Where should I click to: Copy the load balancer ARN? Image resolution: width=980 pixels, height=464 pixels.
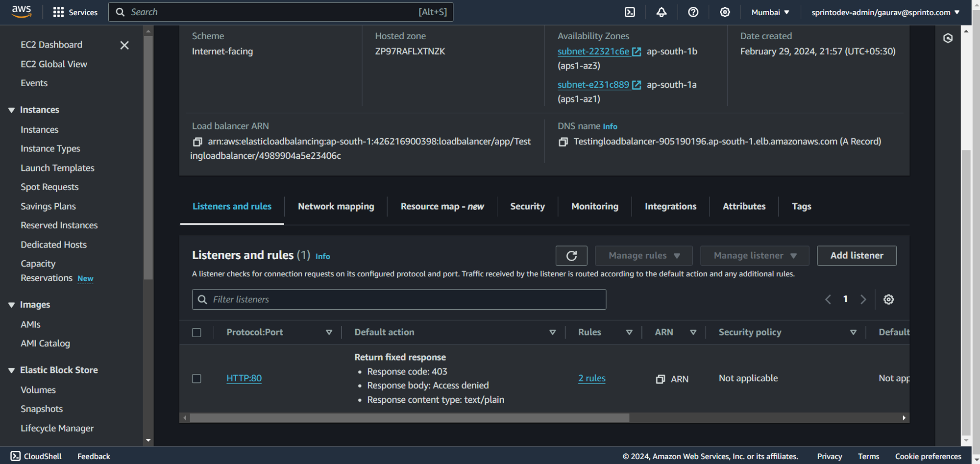[197, 142]
